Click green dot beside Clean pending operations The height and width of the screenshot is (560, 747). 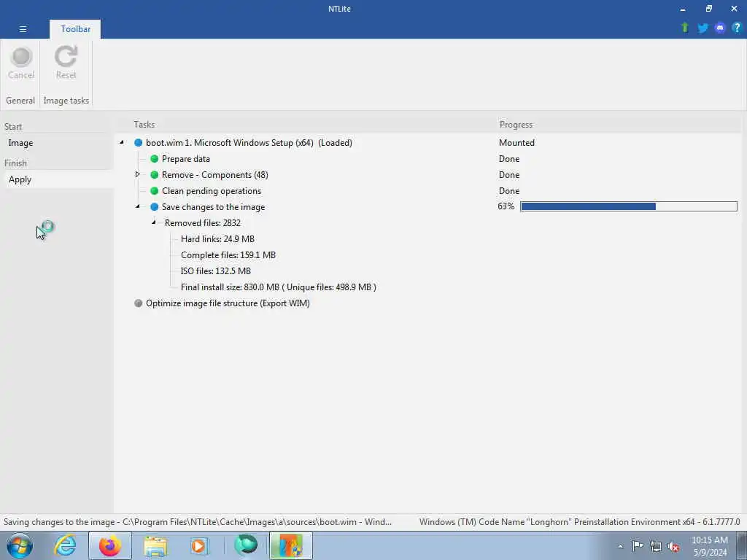point(155,191)
